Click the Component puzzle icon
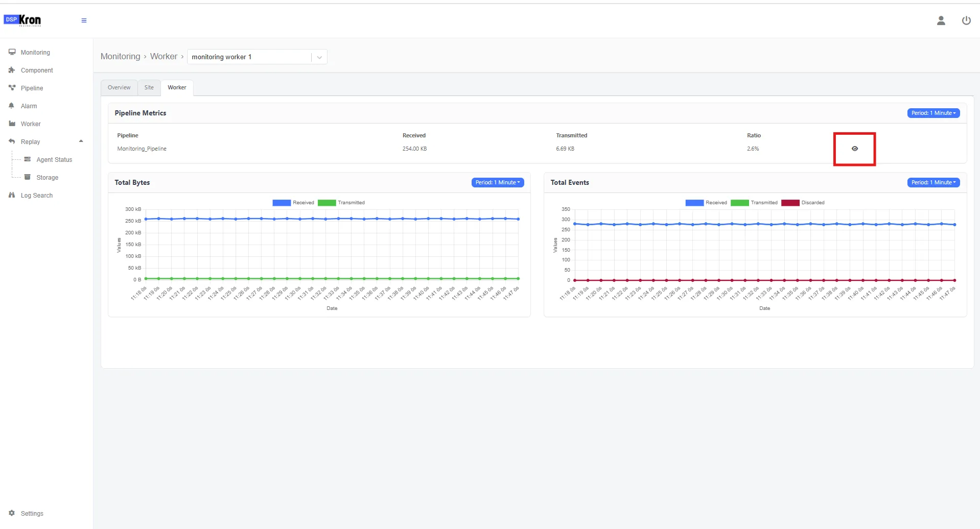 pos(12,70)
